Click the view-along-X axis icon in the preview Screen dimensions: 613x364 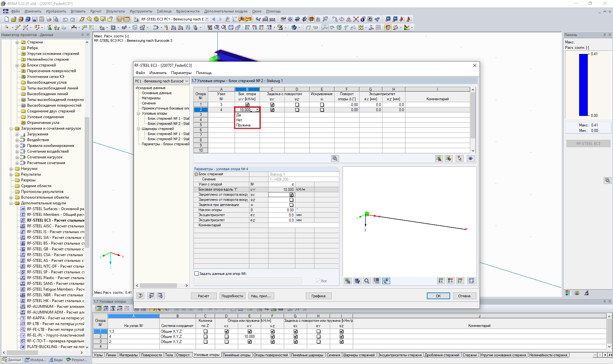(441, 281)
